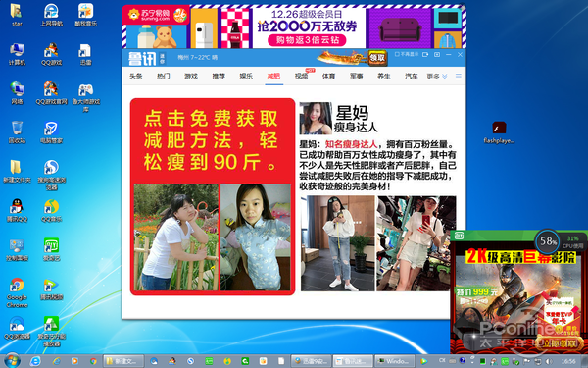Open the 电脑管家 desktop icon
This screenshot has height=368, width=588.
tap(51, 132)
